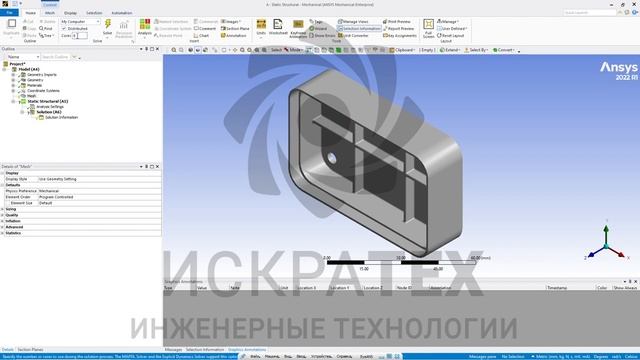Expand the Sizing section in Details
This screenshot has width=640, height=360.
pyautogui.click(x=3, y=209)
